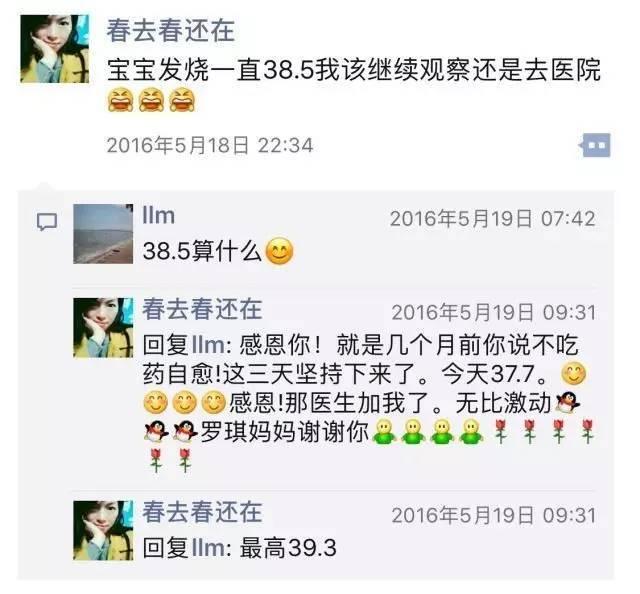Tap the first green turtle emoji after 谢谢你
Screen dimensions: 640x594
384,431
